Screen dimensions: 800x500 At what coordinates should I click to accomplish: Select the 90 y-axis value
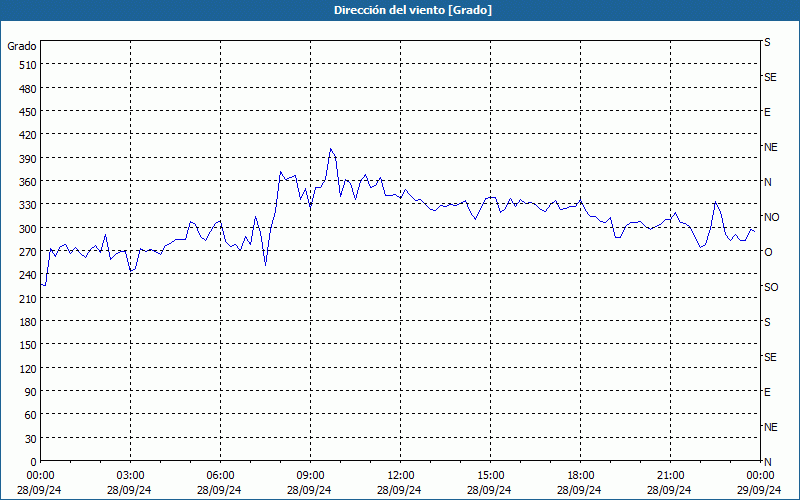click(x=31, y=392)
